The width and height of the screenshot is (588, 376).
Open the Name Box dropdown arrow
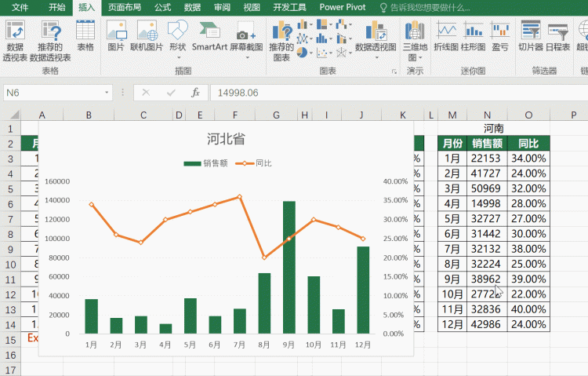(x=107, y=93)
